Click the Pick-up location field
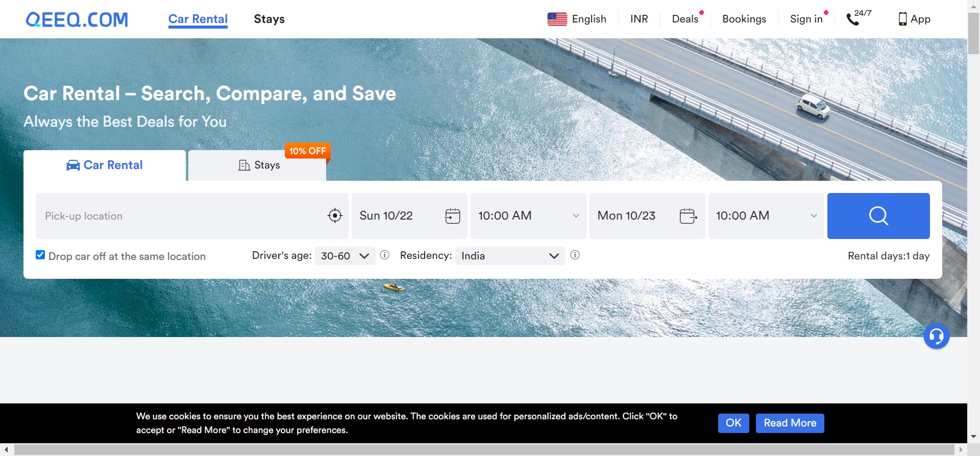The height and width of the screenshot is (456, 980). (179, 216)
